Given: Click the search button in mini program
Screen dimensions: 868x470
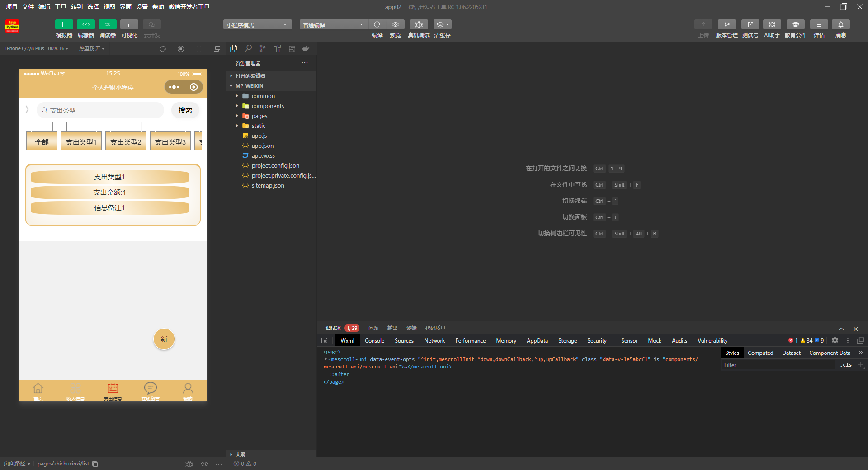Looking at the screenshot, I should [185, 110].
